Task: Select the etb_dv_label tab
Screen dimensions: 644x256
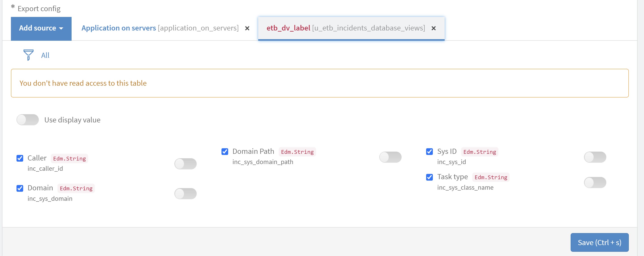Action: (345, 28)
